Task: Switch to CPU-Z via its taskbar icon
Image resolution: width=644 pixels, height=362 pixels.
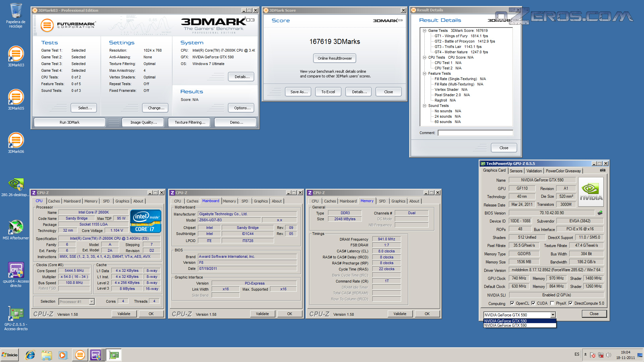Action: (96, 355)
